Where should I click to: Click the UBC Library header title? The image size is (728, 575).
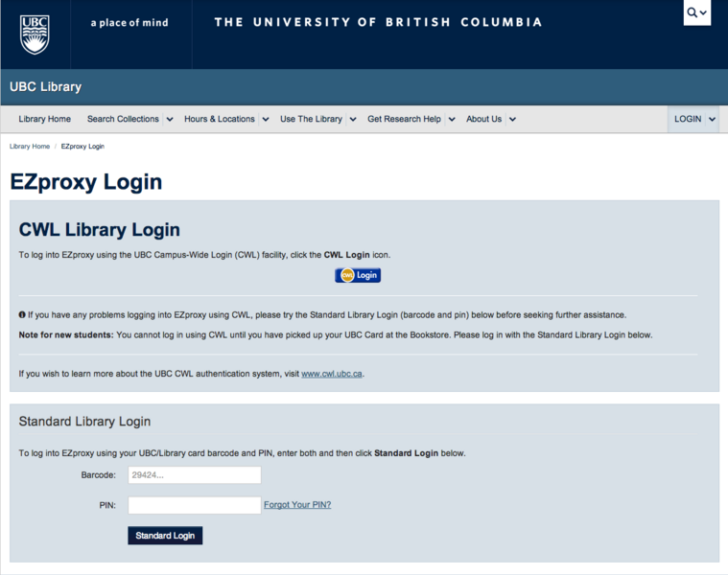pos(45,87)
